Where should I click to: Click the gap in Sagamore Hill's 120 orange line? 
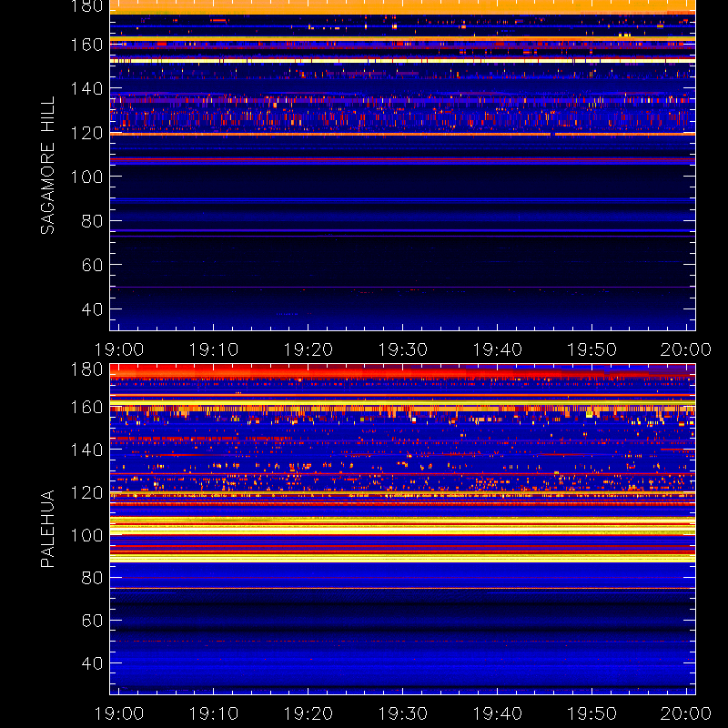[x=552, y=134]
